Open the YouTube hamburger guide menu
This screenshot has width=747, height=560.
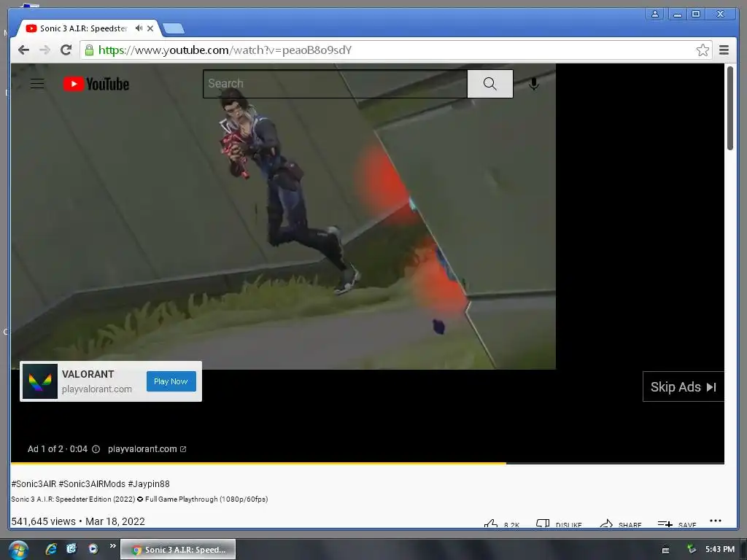pyautogui.click(x=37, y=84)
